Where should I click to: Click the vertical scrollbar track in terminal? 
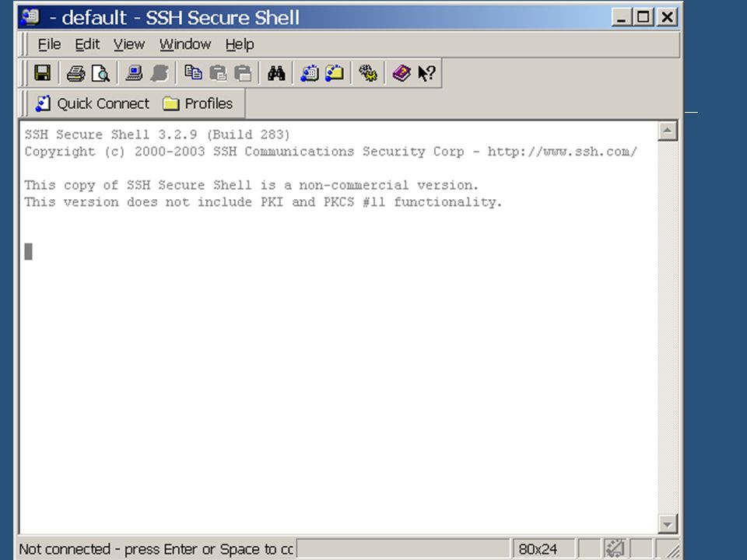668,327
